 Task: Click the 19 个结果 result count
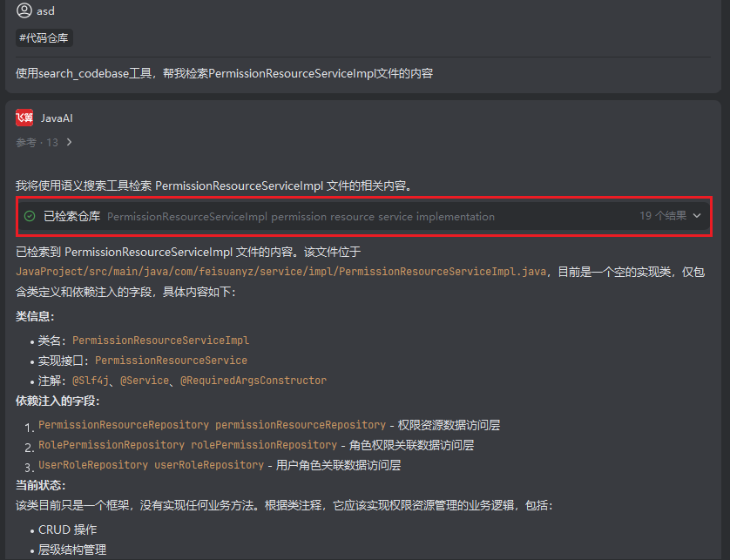663,216
